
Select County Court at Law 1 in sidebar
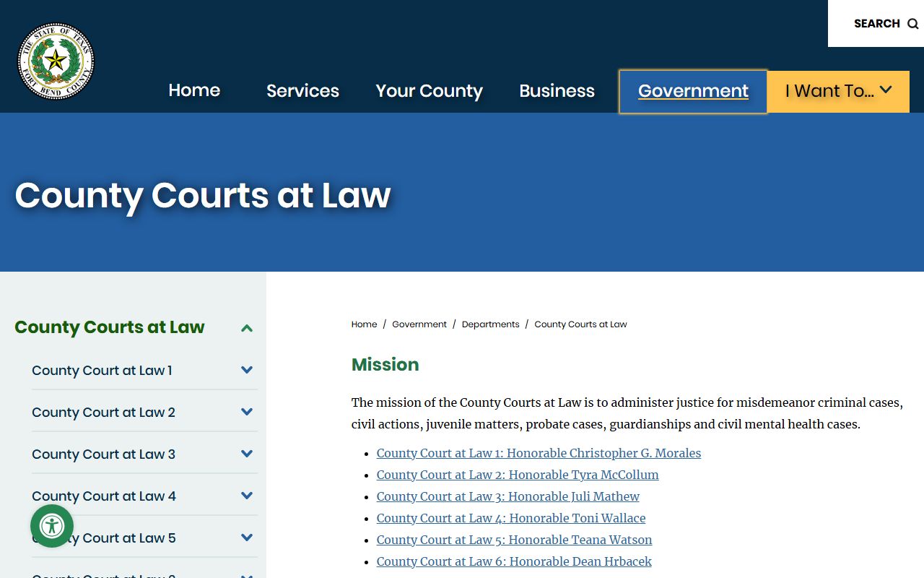[102, 371]
